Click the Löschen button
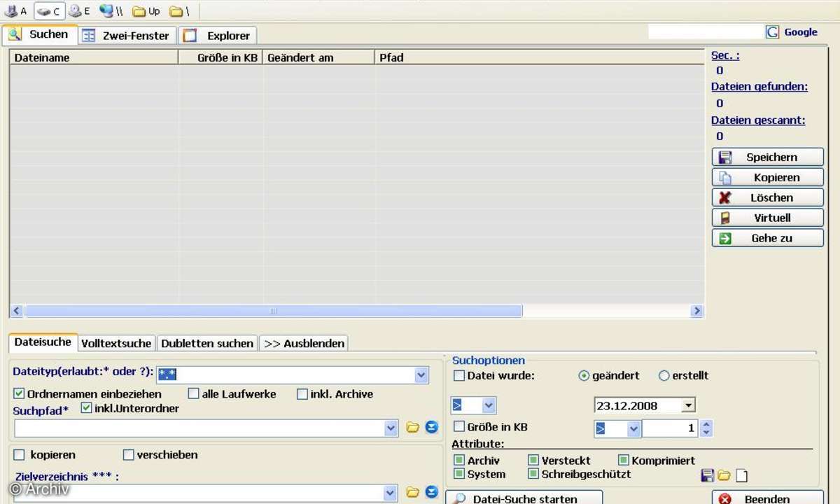The height and width of the screenshot is (504, 840). [x=768, y=198]
